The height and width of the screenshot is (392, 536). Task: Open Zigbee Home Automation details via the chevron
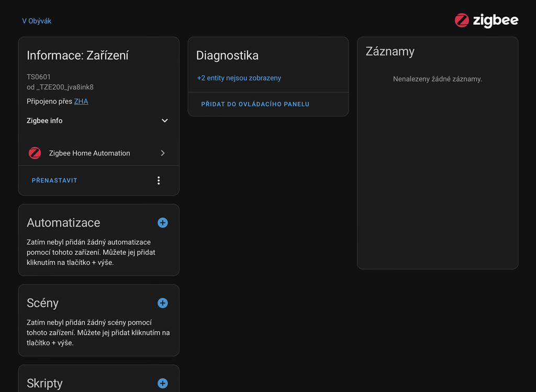[x=162, y=153]
